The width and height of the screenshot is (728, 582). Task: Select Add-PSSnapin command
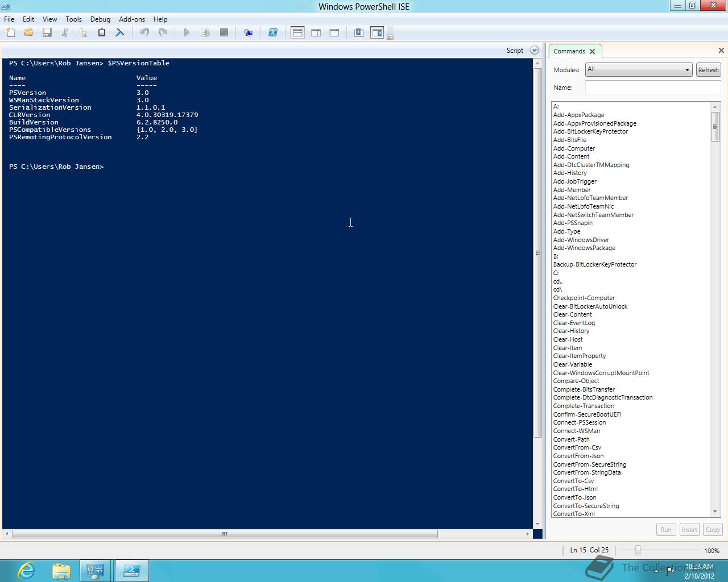pos(573,223)
